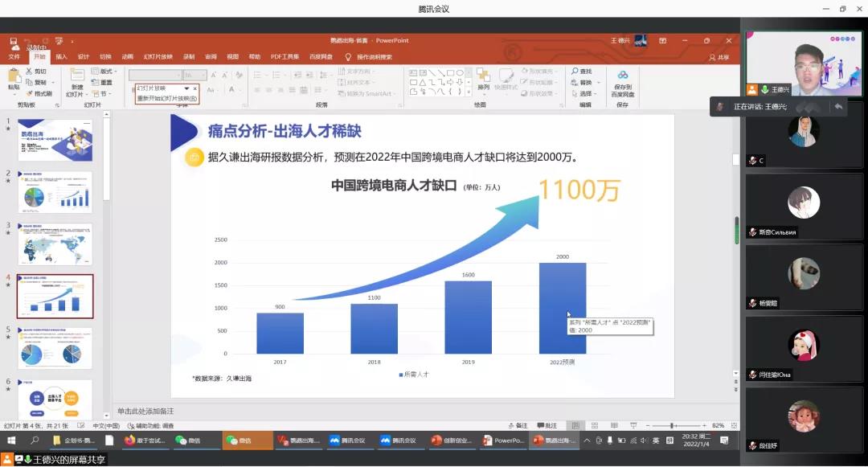Click the Share (共享) button
868x467 pixels.
(719, 57)
